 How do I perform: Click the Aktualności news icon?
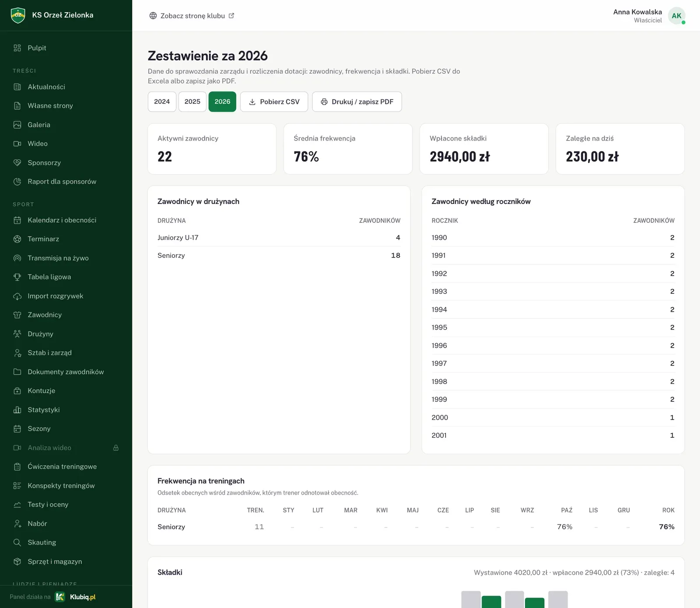[17, 87]
